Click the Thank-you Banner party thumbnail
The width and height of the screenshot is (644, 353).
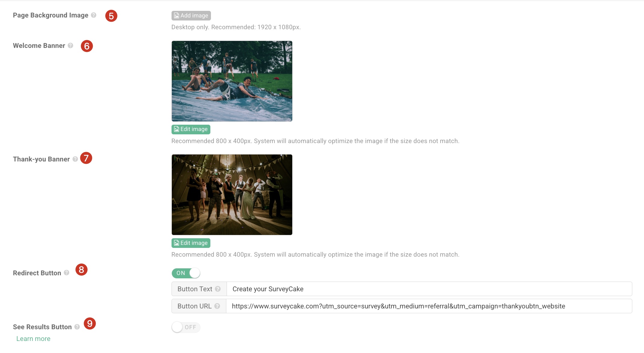(232, 195)
